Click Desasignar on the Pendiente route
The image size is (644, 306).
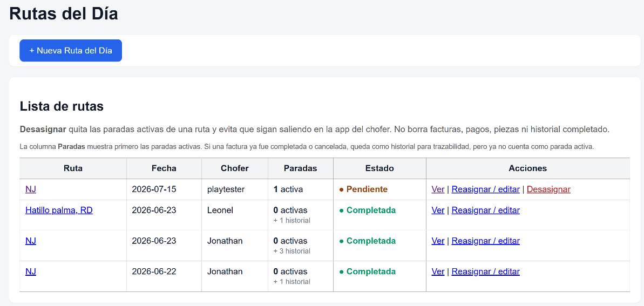pyautogui.click(x=548, y=189)
